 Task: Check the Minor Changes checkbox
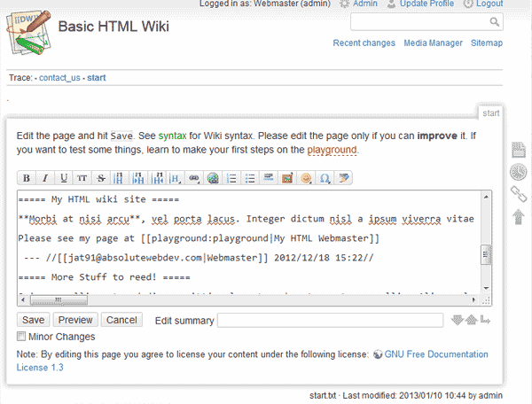pyautogui.click(x=21, y=337)
